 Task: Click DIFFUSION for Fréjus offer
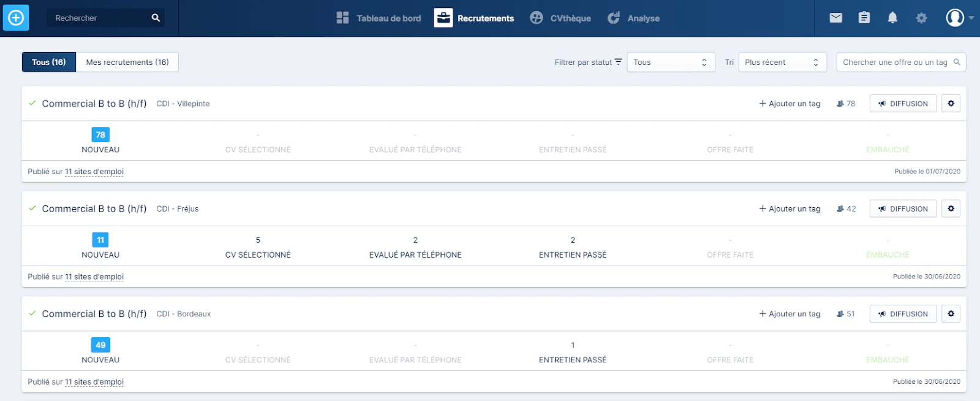(x=903, y=208)
